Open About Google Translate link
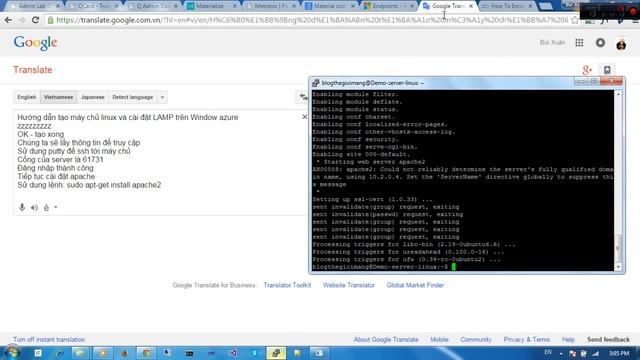 [386, 340]
